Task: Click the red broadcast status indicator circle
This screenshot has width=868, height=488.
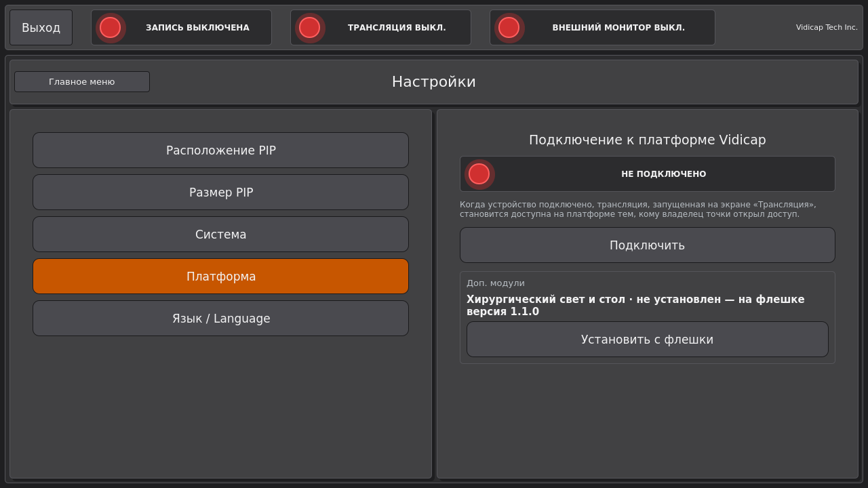Action: tap(310, 28)
